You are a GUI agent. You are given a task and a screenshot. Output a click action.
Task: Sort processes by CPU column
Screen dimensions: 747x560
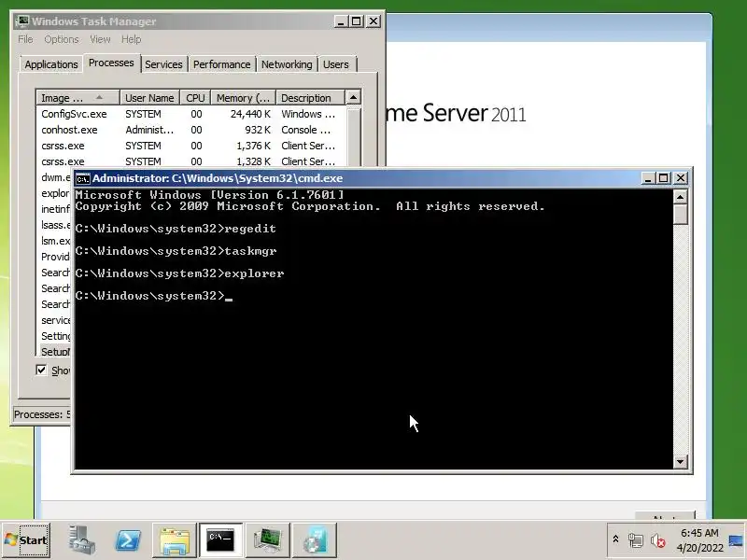click(x=195, y=98)
